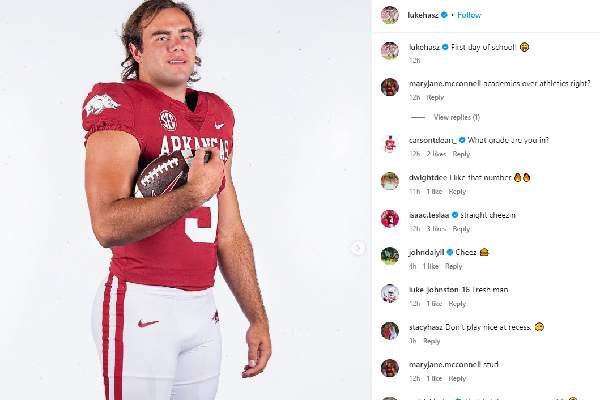The image size is (600, 400).
Task: Click stacyhasz profile avatar
Action: point(389,330)
